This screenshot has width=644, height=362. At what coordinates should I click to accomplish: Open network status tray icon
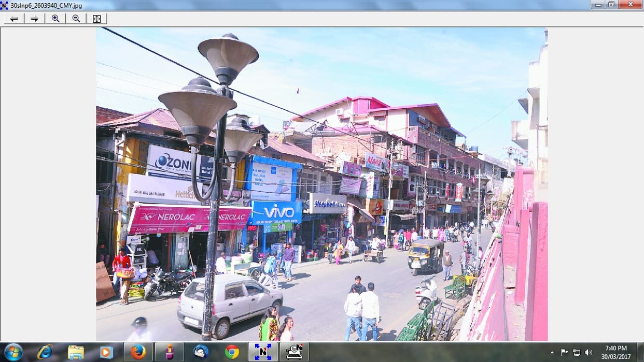pyautogui.click(x=576, y=352)
